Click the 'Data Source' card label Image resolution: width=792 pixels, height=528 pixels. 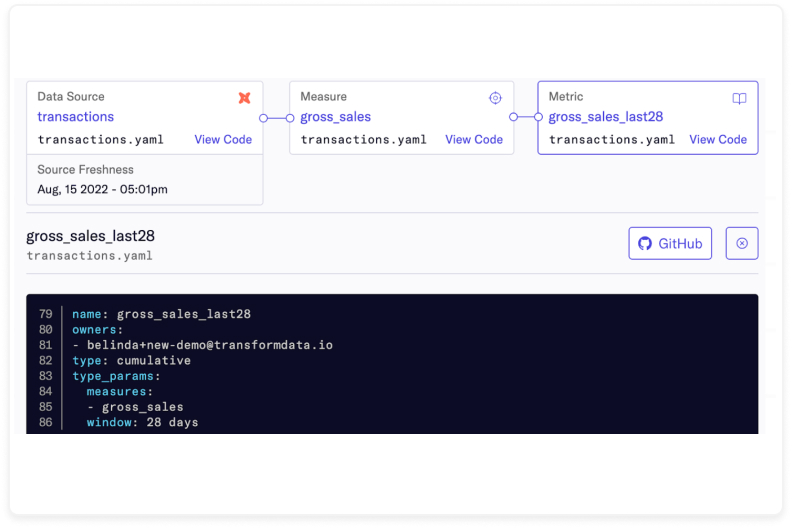pos(71,97)
